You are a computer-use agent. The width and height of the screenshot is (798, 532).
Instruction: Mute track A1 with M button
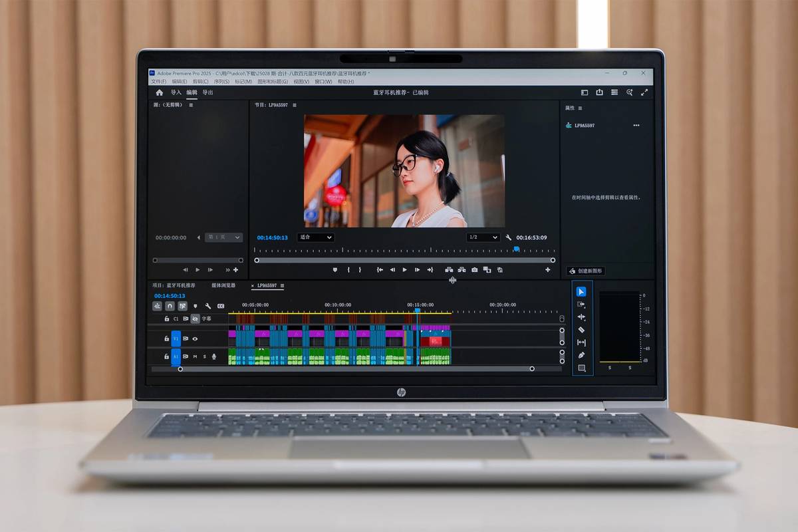(195, 356)
